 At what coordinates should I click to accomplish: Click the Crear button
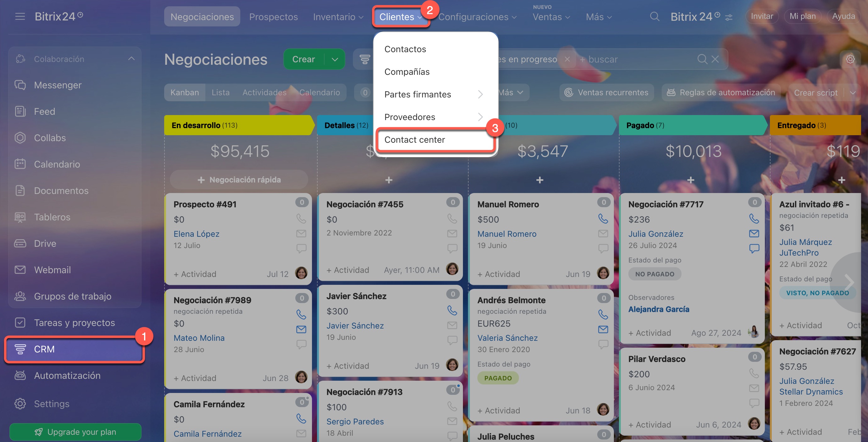click(303, 59)
